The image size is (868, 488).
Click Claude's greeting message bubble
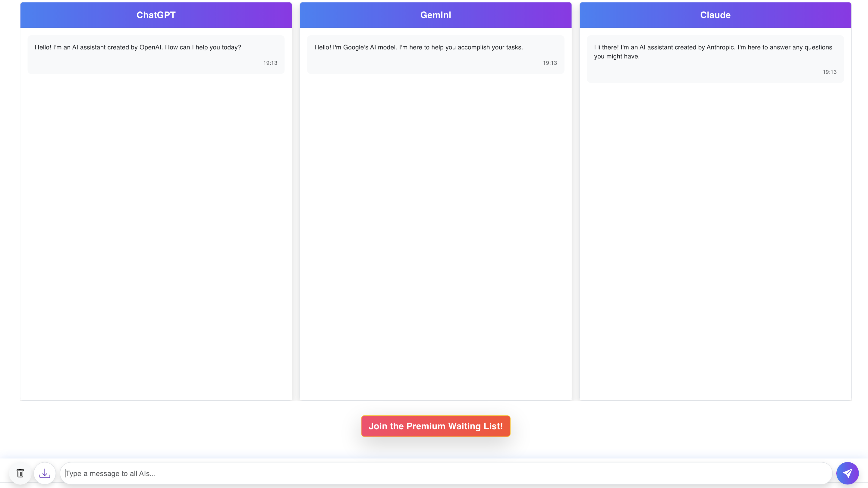point(715,59)
